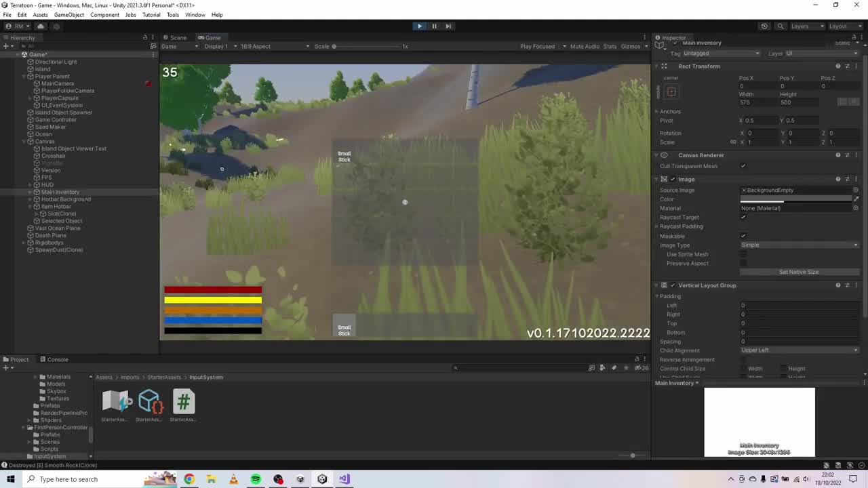The height and width of the screenshot is (488, 868).
Task: Select the Slot(Clone) object in Hierarchy
Action: (x=61, y=213)
